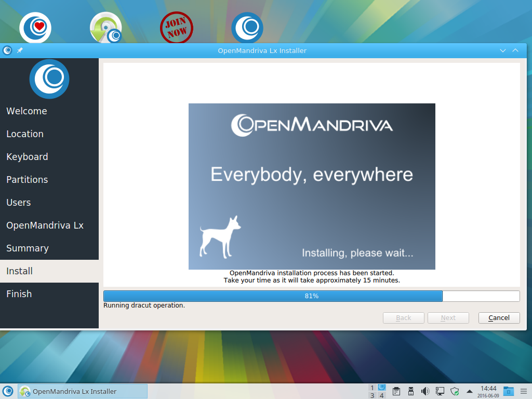Screen dimensions: 532x399
Task: Open the panel hamburger settings menu
Action: 524,391
